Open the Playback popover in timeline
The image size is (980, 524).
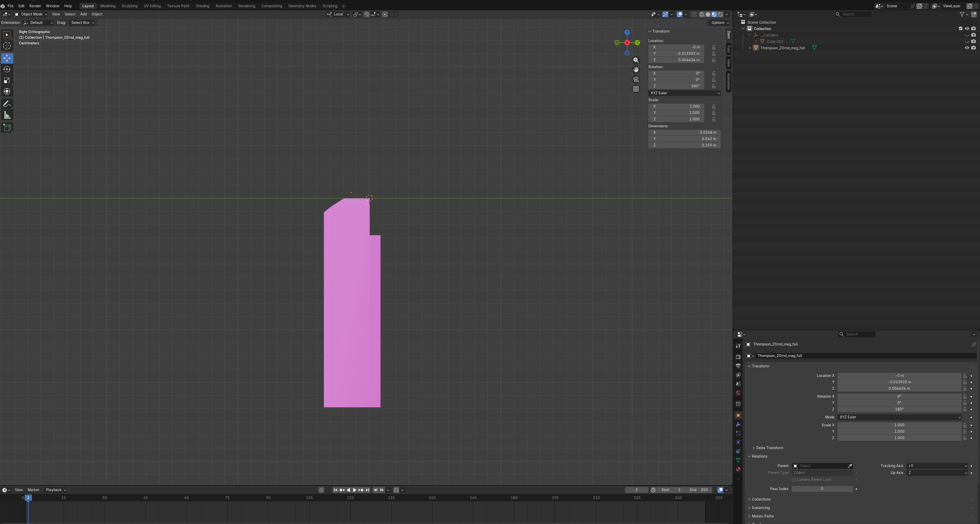56,490
